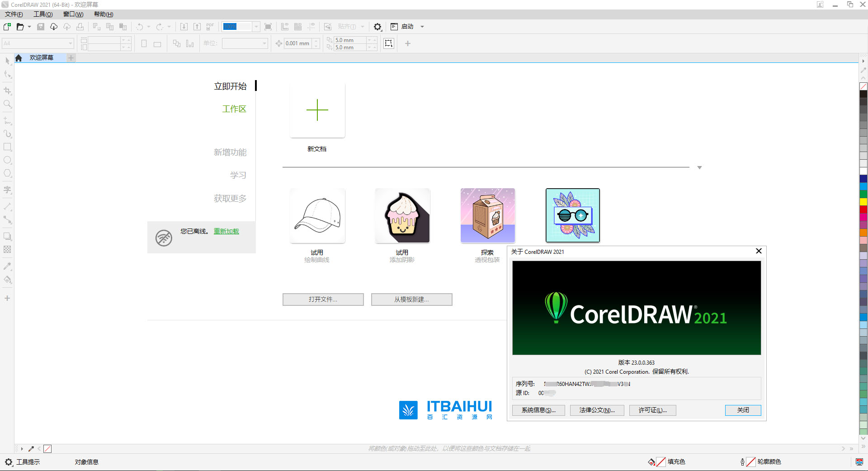Open the 帮助 menu
The width and height of the screenshot is (868, 471).
[104, 14]
